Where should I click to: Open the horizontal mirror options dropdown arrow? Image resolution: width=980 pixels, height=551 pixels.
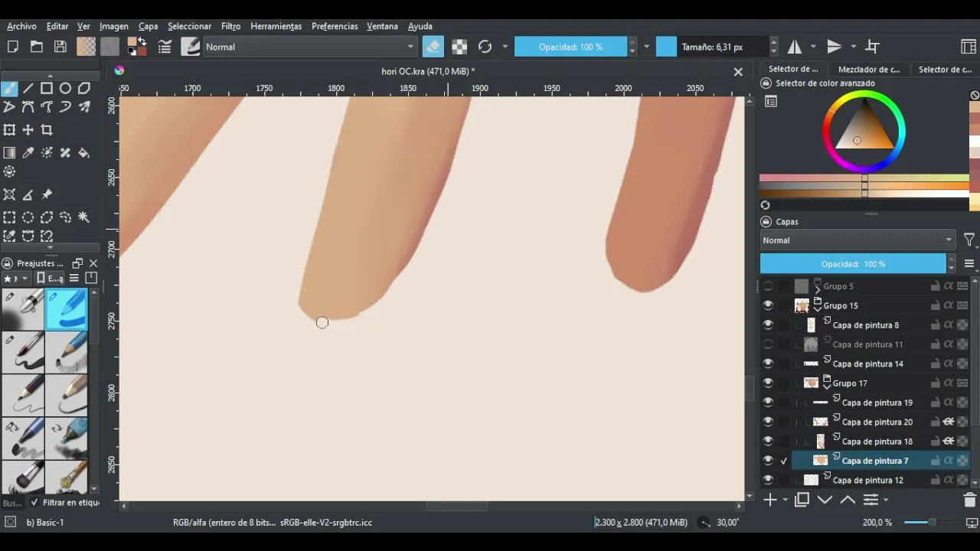813,47
